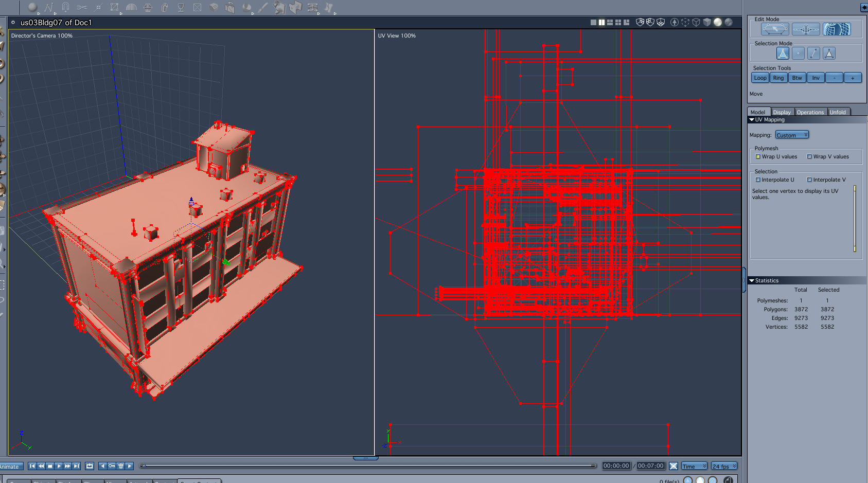Activate the all-elements selection mode icon

[783, 53]
